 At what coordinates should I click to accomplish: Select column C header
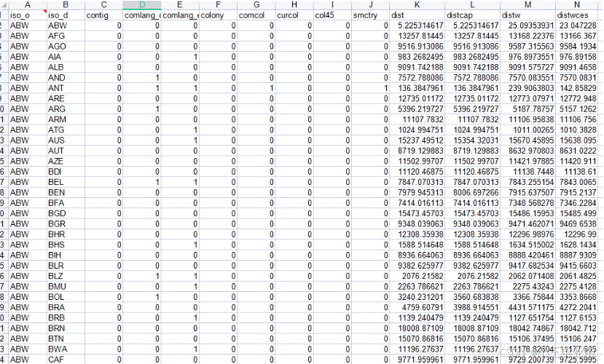point(103,4)
